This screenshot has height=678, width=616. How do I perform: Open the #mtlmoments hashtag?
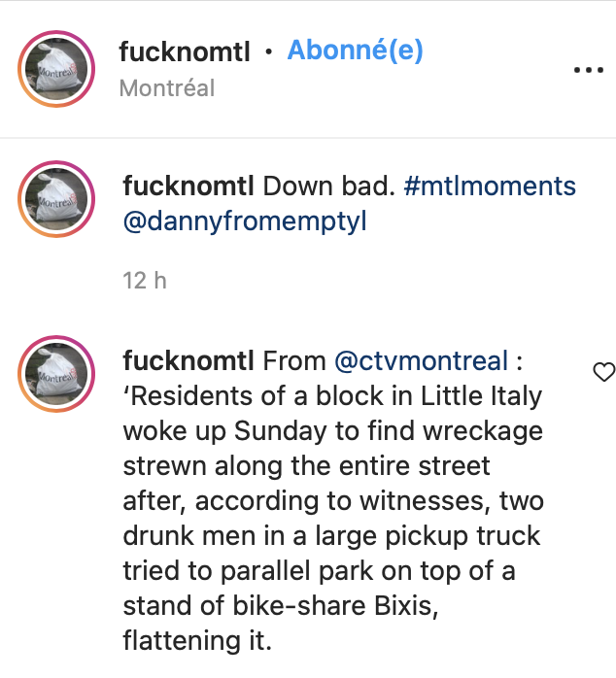[490, 186]
